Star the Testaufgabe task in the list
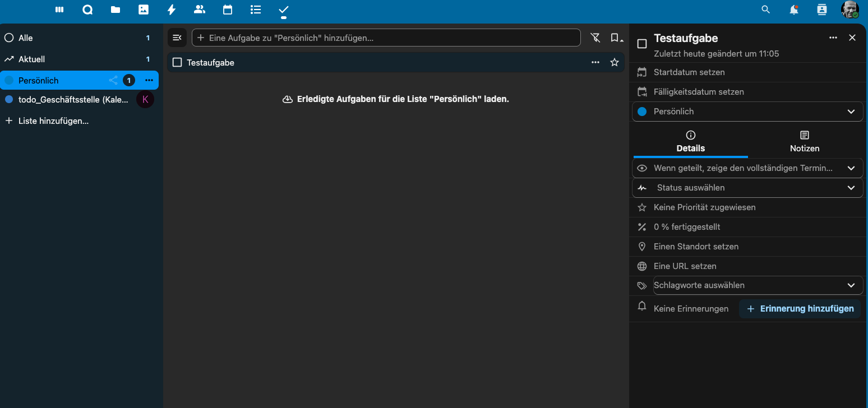 [614, 62]
